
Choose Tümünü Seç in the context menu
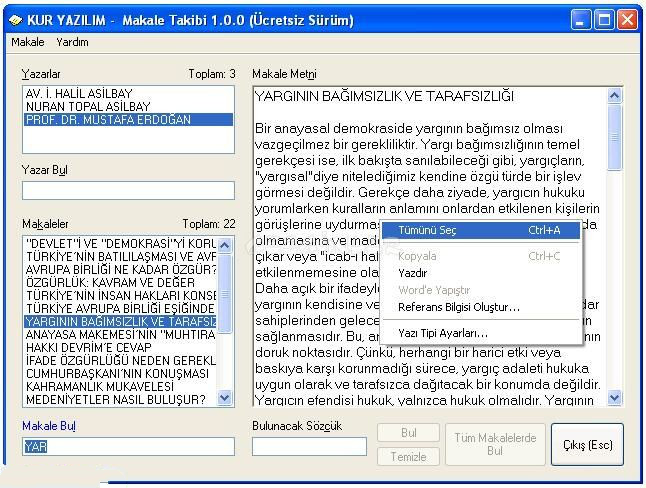click(x=480, y=230)
